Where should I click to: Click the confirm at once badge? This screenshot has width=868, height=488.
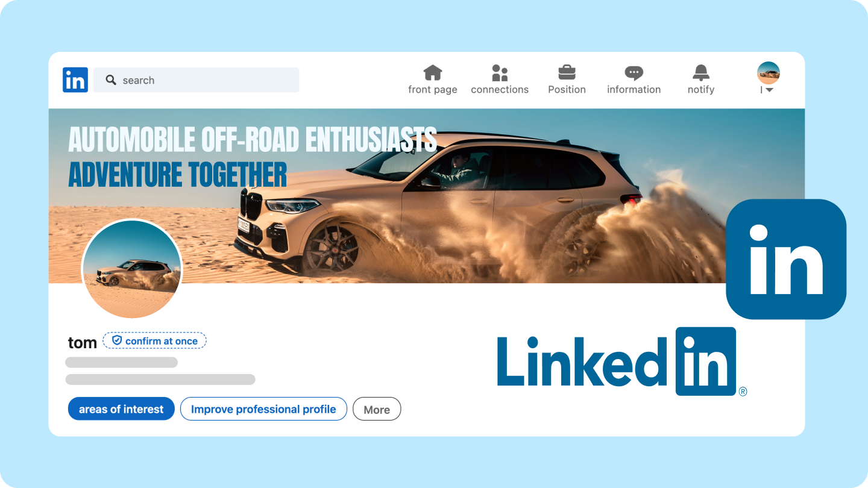tap(155, 341)
